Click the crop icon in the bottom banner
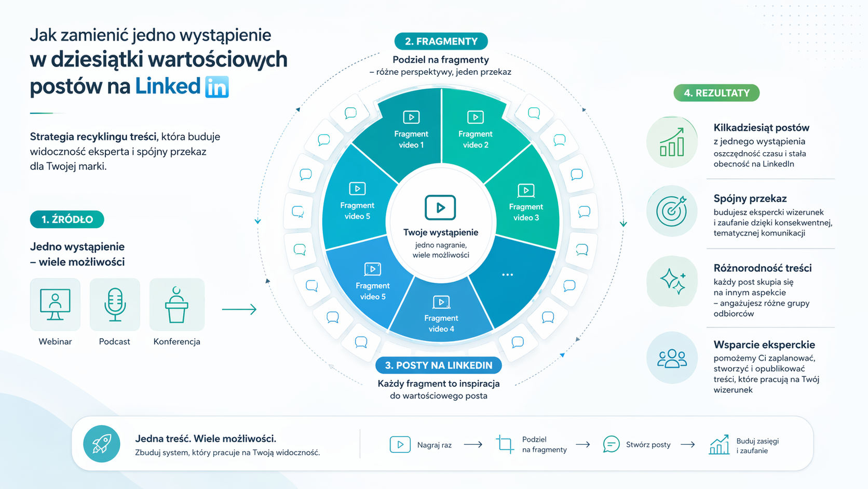868x489 pixels. [x=505, y=444]
